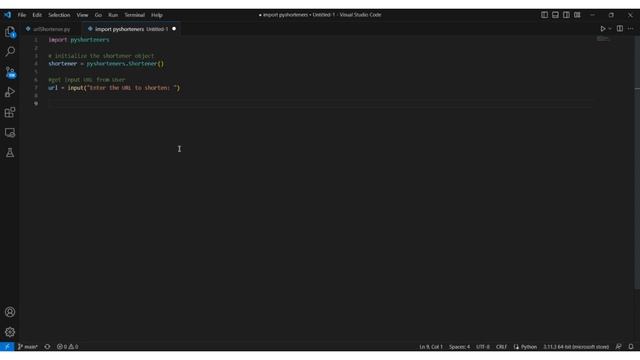The image size is (640, 360).
Task: Click the VS Code logo icon
Action: point(8,15)
